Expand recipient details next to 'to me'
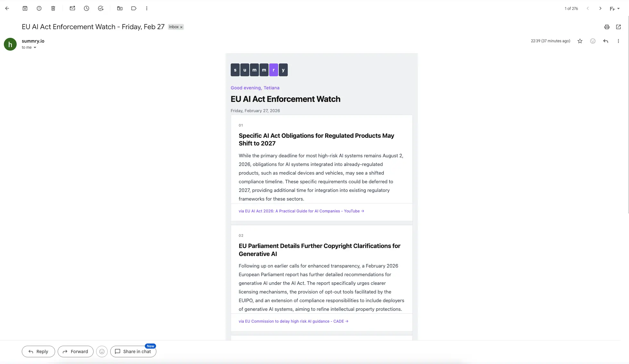The width and height of the screenshot is (629, 364). coord(35,47)
